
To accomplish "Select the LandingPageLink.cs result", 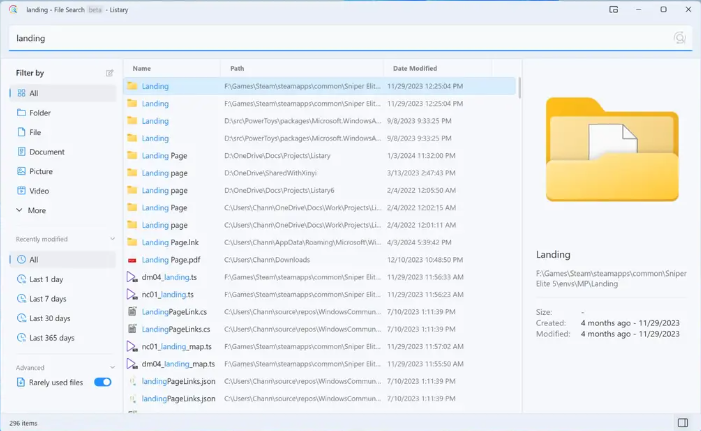I will coord(320,312).
